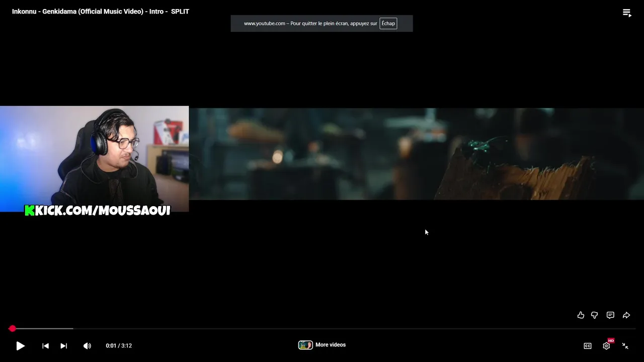Click the Échap key hint
This screenshot has height=362, width=644.
point(388,24)
